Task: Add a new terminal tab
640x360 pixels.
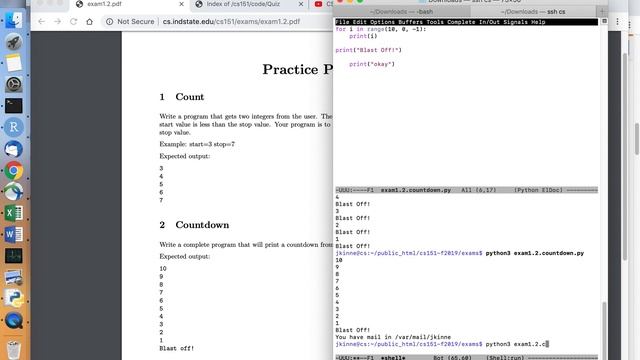Action: point(602,12)
